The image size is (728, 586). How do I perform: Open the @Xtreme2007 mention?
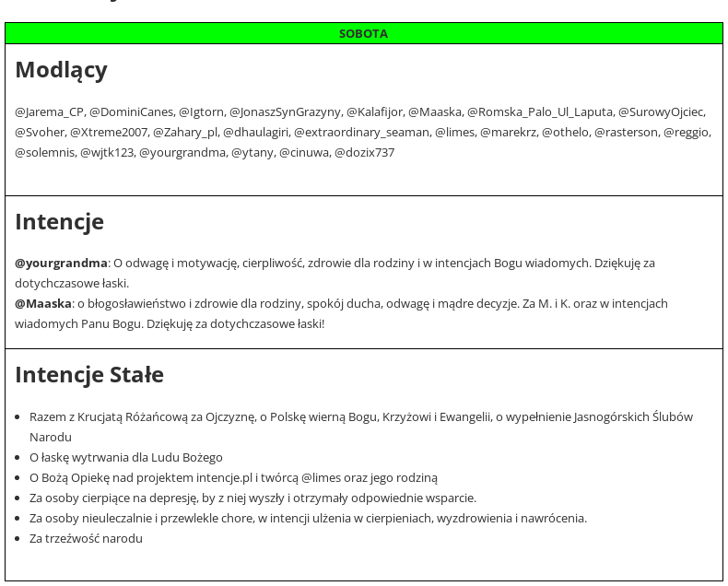click(109, 132)
